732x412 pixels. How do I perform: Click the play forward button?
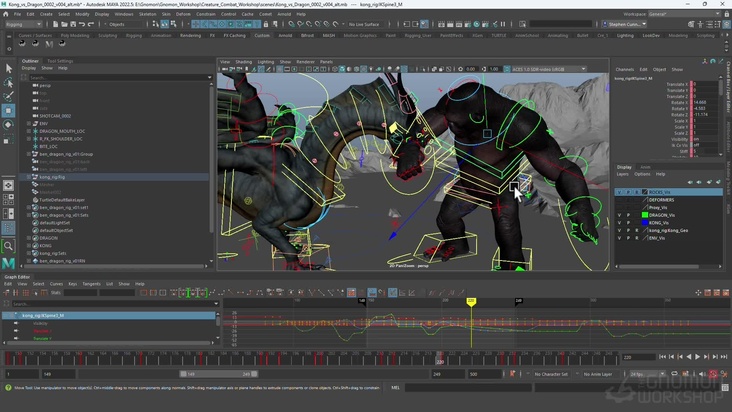point(698,356)
